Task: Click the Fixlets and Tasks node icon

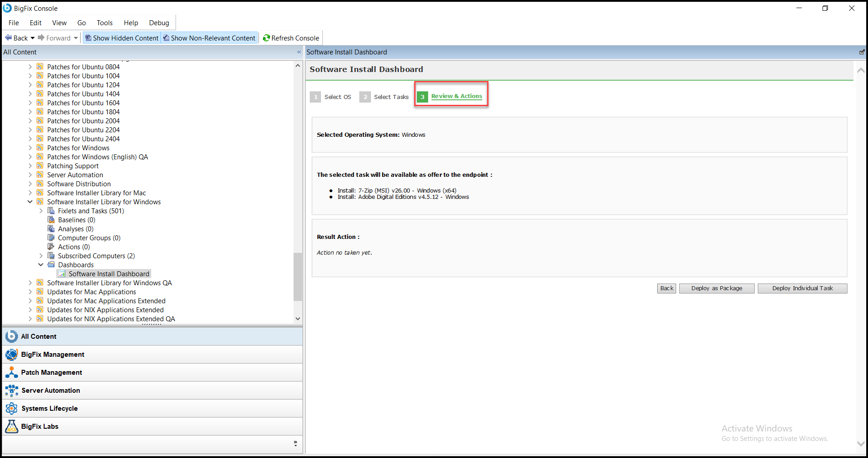Action: pos(51,211)
